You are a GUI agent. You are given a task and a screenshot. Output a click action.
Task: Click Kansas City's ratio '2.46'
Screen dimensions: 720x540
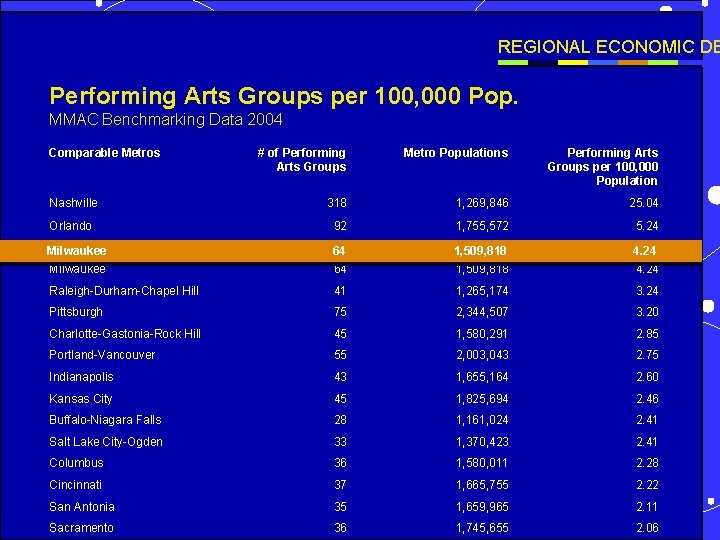(x=647, y=399)
